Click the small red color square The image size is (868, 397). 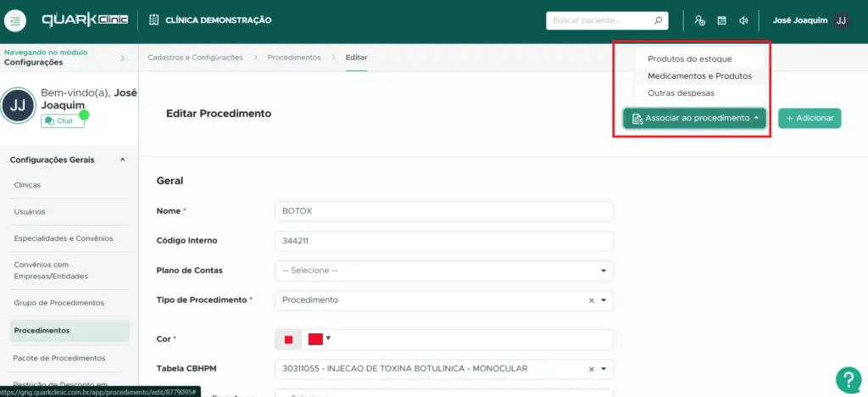[x=288, y=340]
